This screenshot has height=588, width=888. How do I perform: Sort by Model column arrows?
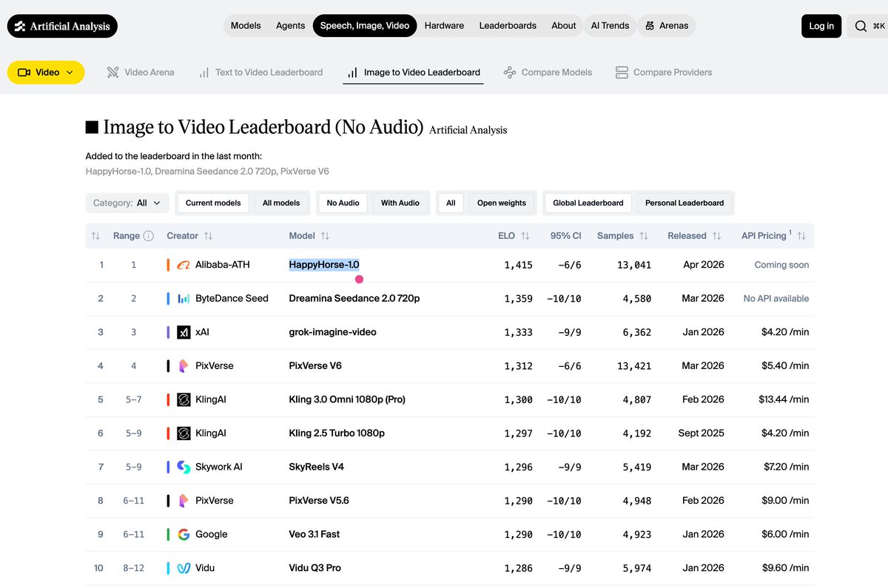[325, 236]
